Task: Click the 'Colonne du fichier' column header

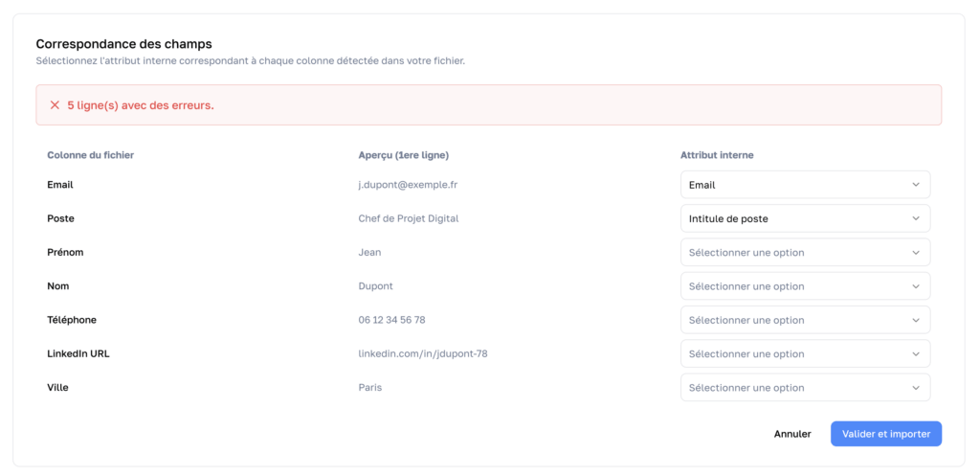Action: (x=90, y=155)
